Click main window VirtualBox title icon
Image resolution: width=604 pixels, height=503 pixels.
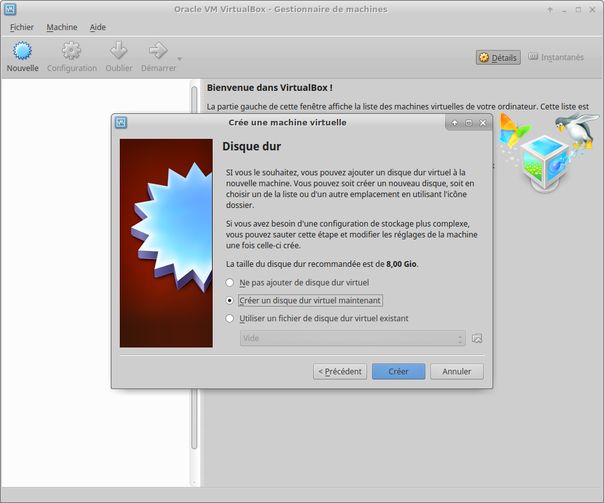(x=10, y=9)
